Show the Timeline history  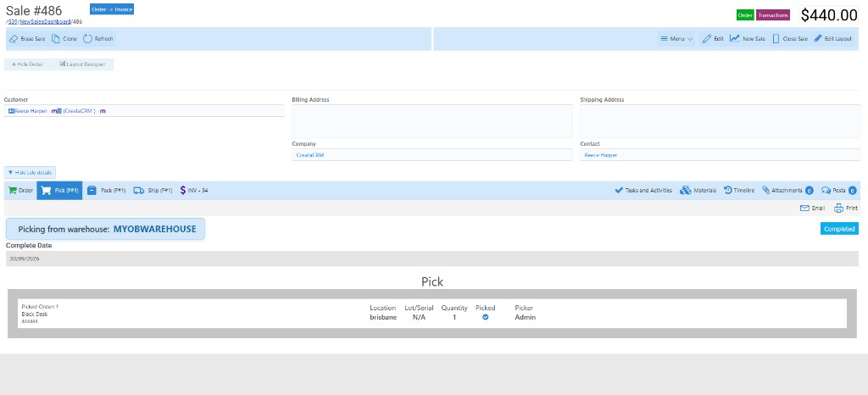pyautogui.click(x=738, y=191)
